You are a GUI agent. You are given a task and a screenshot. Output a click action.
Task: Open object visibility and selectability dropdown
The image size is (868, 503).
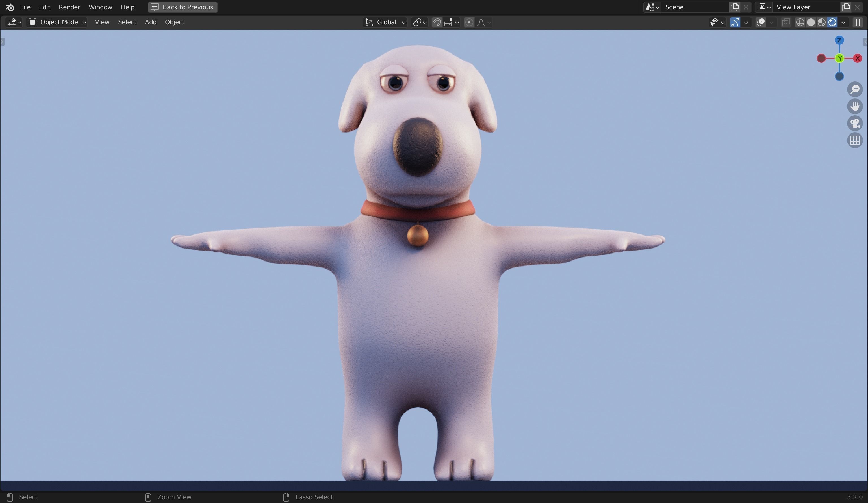pyautogui.click(x=717, y=22)
